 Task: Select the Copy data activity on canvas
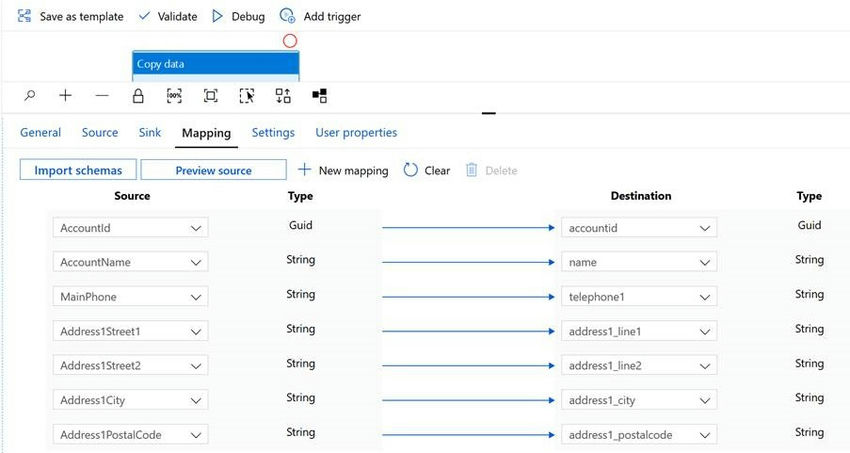click(x=216, y=64)
